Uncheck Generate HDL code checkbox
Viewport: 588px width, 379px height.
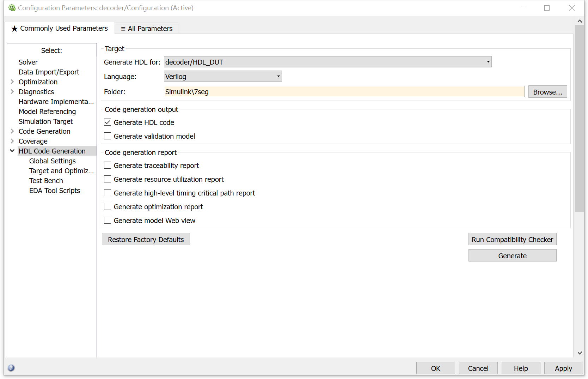click(x=108, y=122)
